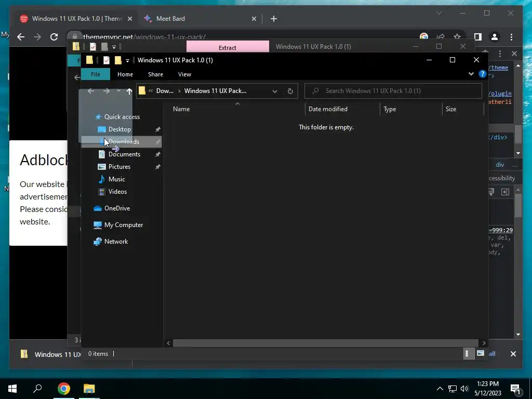Open Customize Quick Access Toolbar dropdown arrow
Screen dimensions: 532x399
point(127,61)
